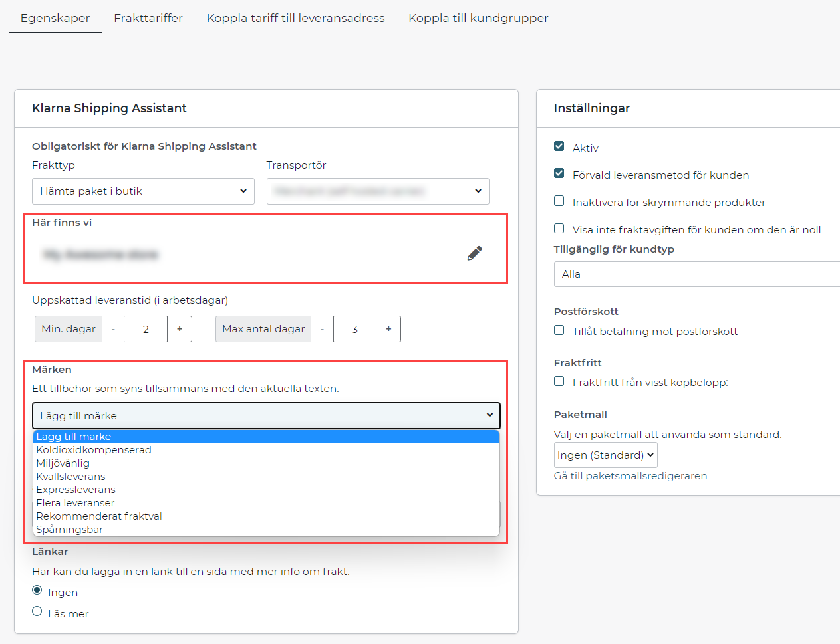Switch to the Frakttariffer tab

148,18
